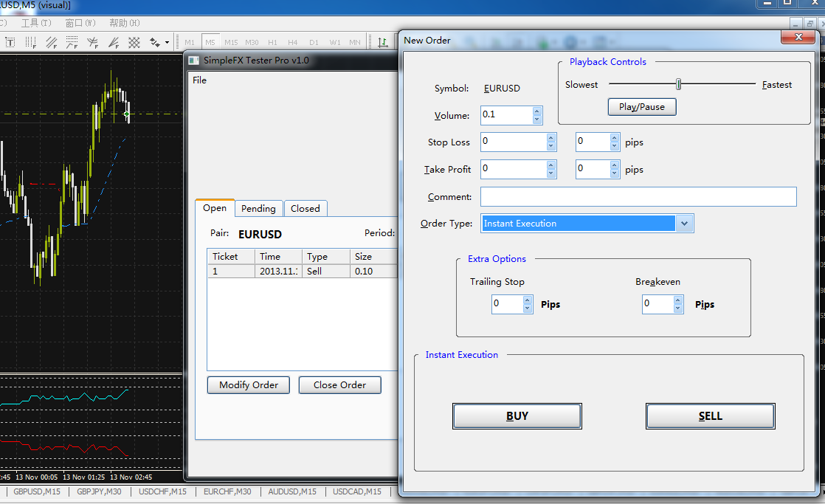Click the Comment text field
Screen dimensions: 825x504
point(638,197)
